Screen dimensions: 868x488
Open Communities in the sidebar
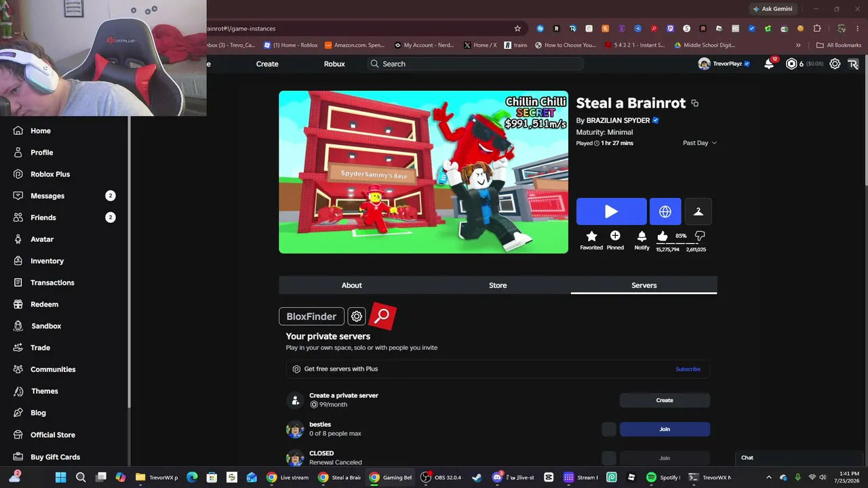click(52, 369)
